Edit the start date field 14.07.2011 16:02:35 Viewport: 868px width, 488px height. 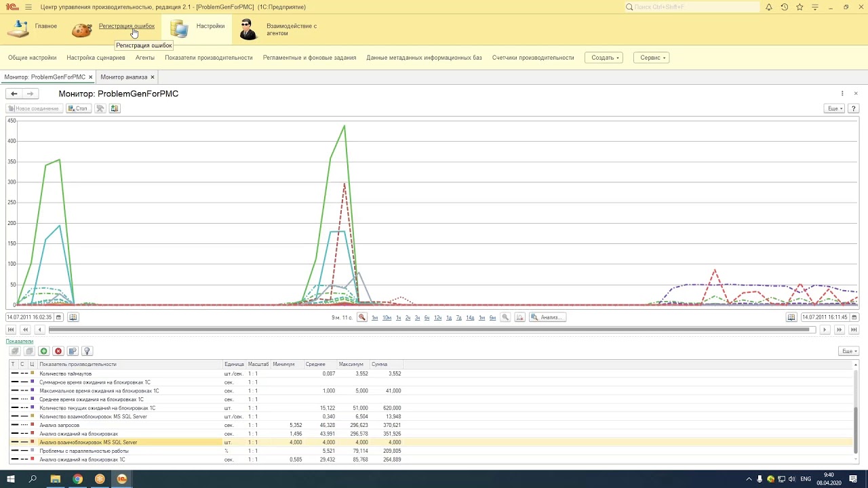pos(29,317)
